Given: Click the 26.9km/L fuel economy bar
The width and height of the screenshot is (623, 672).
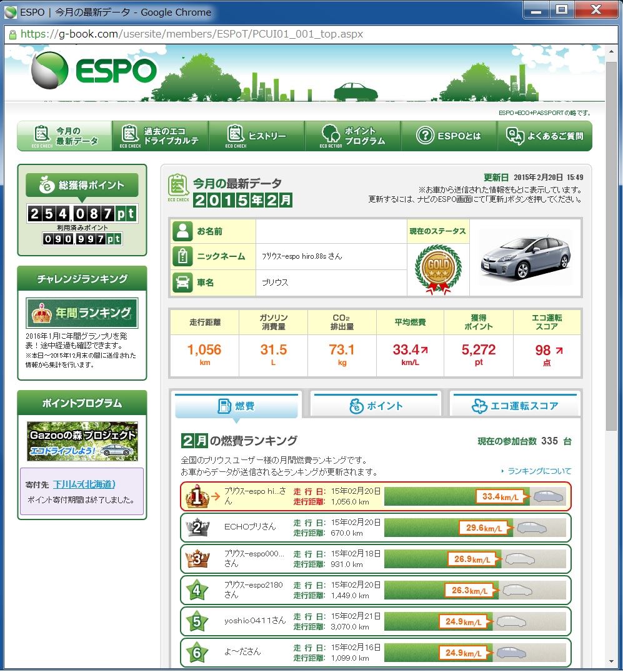Looking at the screenshot, I should 475,559.
